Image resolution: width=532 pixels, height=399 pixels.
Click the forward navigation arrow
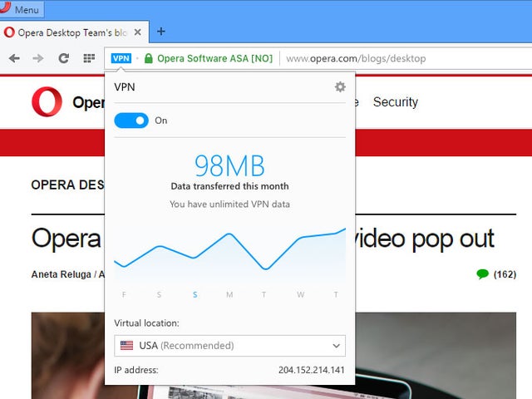click(x=38, y=58)
